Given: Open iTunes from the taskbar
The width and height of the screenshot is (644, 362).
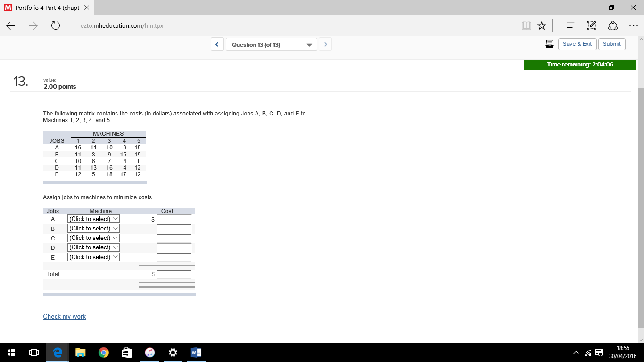Looking at the screenshot, I should (150, 353).
